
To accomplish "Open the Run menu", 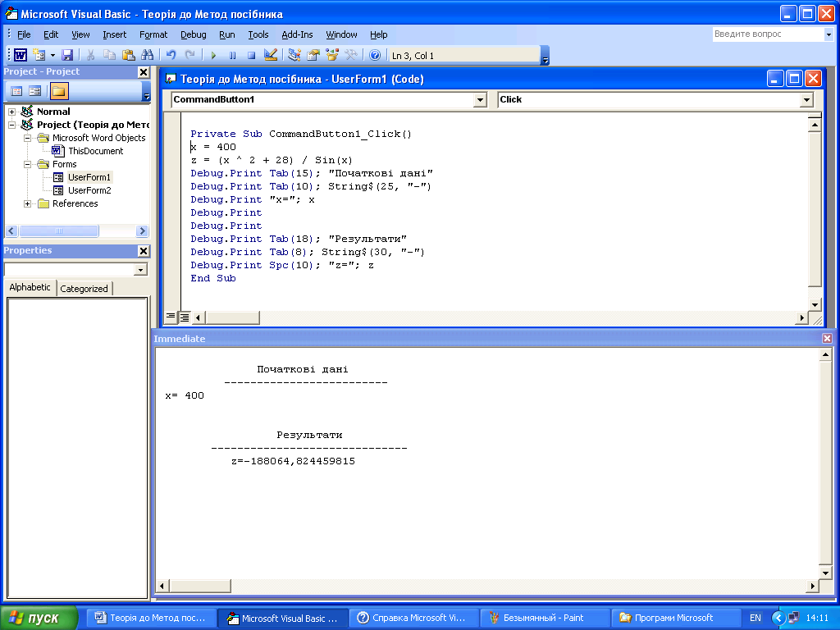I will point(227,34).
